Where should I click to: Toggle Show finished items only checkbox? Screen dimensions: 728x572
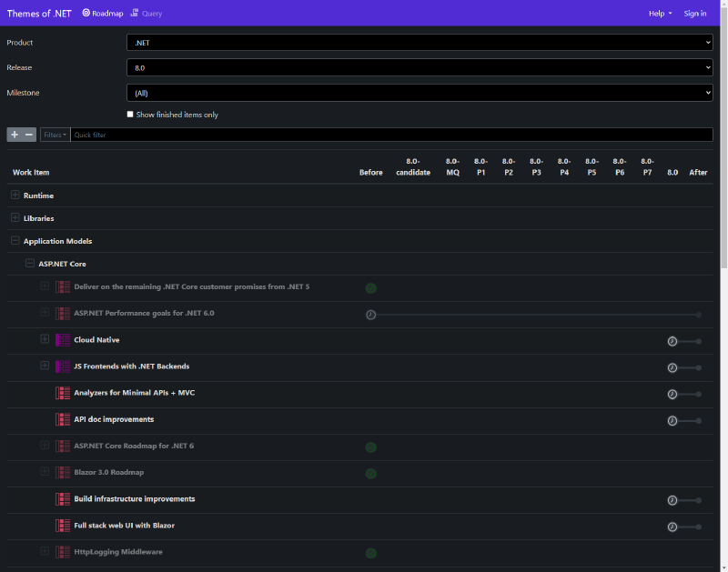130,114
